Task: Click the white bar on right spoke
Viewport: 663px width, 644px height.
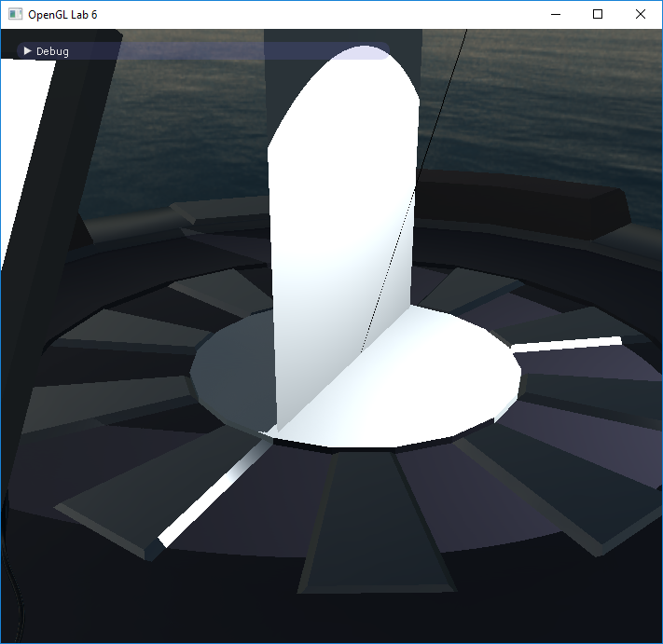Action: tap(567, 344)
